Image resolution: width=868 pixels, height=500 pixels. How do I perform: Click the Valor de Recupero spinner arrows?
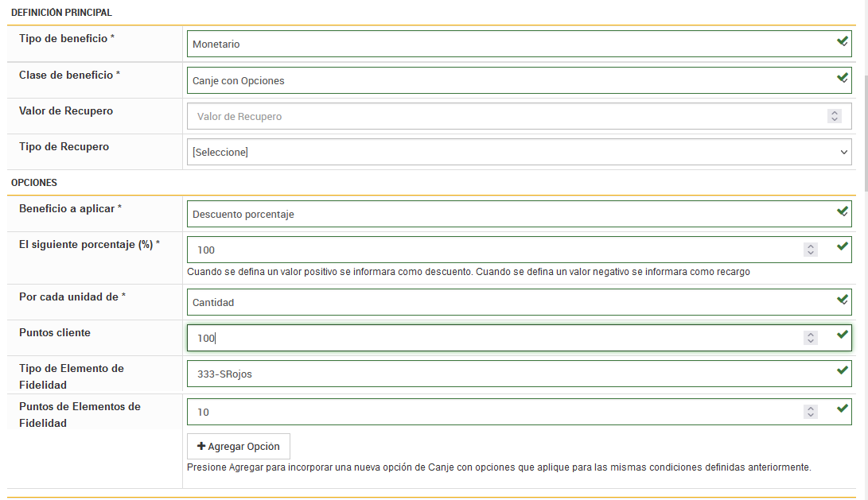(835, 116)
